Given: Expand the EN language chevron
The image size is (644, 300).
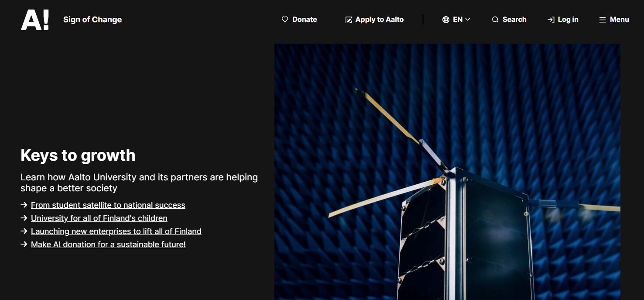Looking at the screenshot, I should (468, 20).
